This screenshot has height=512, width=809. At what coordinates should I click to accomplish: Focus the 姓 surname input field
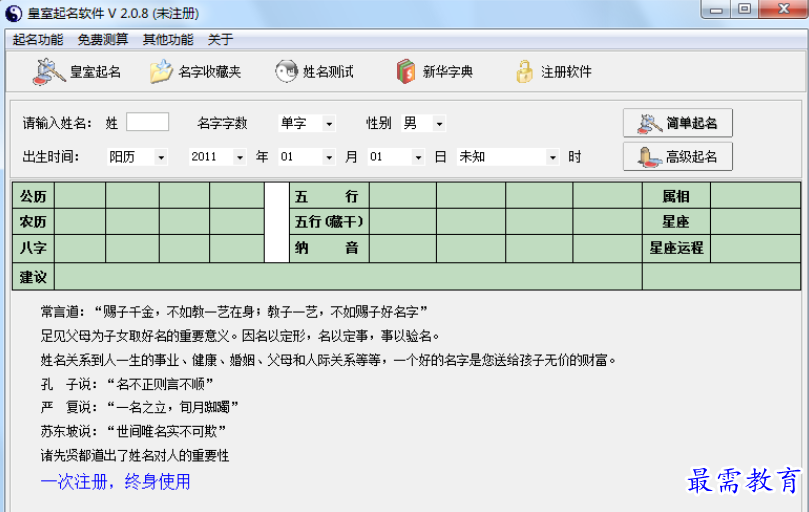pos(148,122)
